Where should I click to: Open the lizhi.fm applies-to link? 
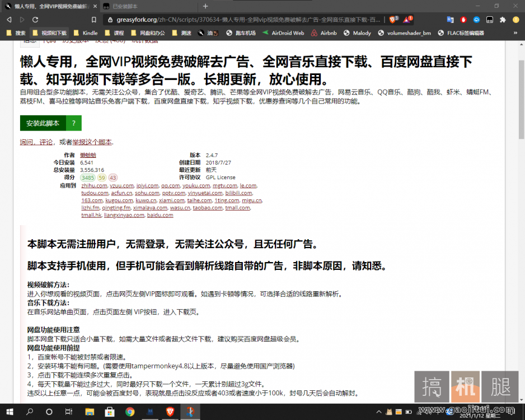[91, 208]
